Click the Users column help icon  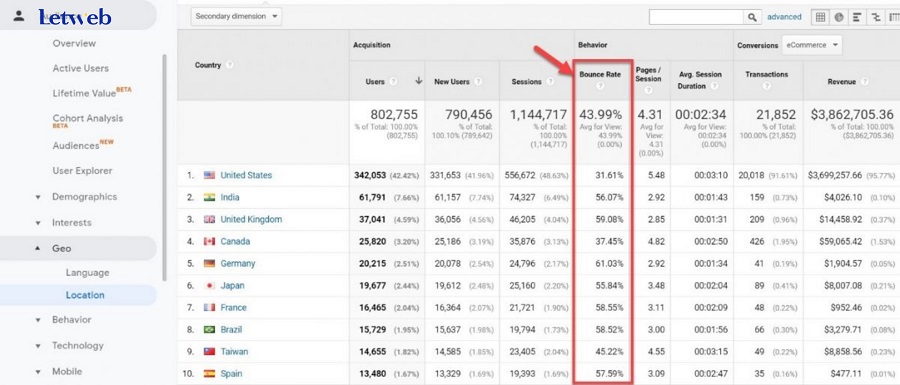click(x=393, y=81)
